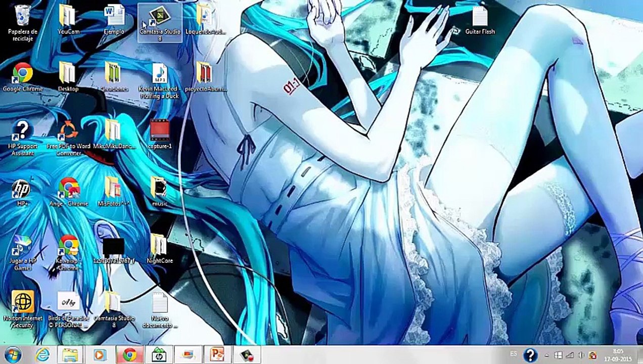The image size is (643, 364).
Task: Launch the Ange - Chrome shortcut
Action: point(68,192)
